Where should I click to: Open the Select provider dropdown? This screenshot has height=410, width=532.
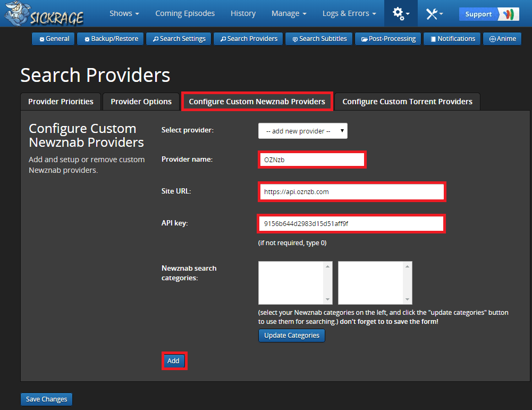[302, 131]
